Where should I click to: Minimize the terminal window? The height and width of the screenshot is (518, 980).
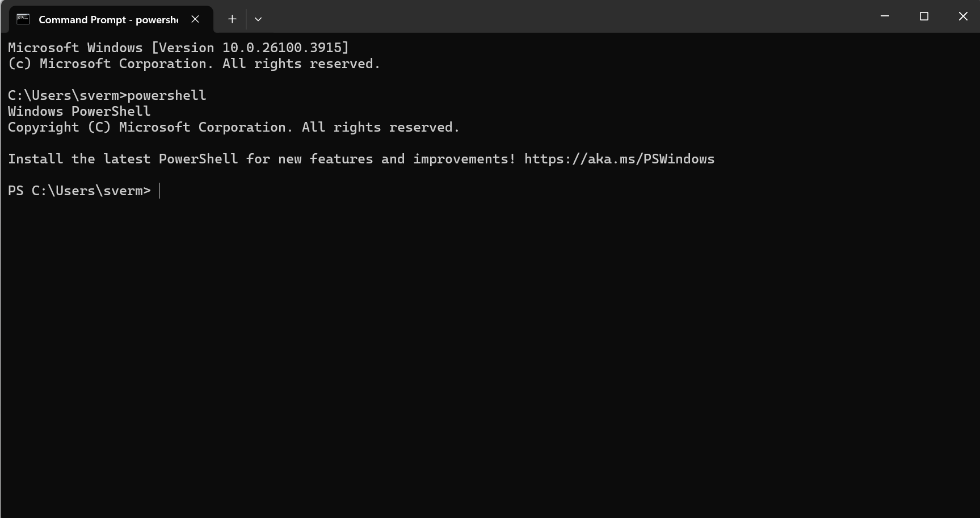(x=885, y=16)
